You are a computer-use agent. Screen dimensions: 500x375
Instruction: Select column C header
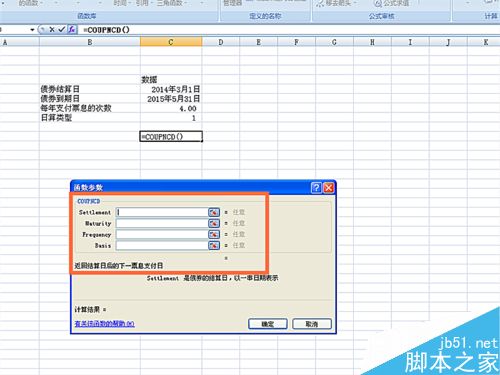171,42
